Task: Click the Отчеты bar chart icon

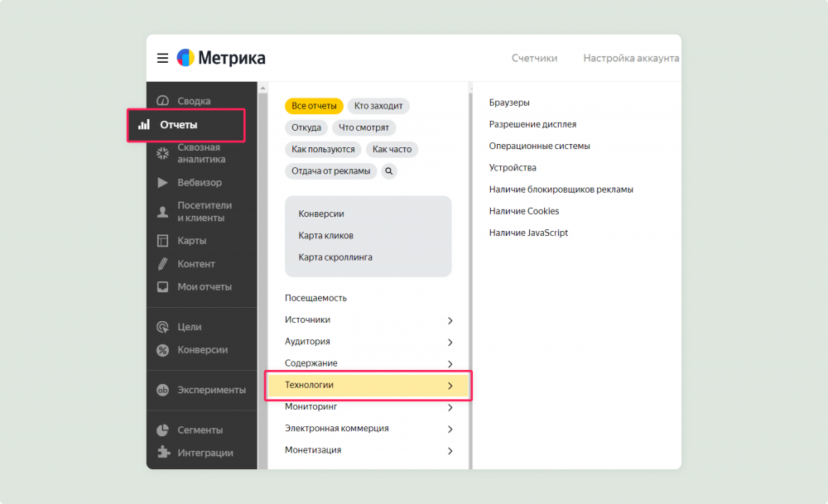Action: coord(144,124)
